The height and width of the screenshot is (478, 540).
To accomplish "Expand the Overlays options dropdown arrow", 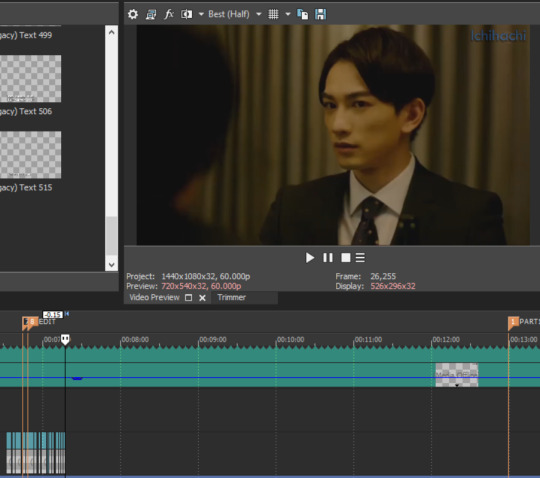I will [x=288, y=14].
